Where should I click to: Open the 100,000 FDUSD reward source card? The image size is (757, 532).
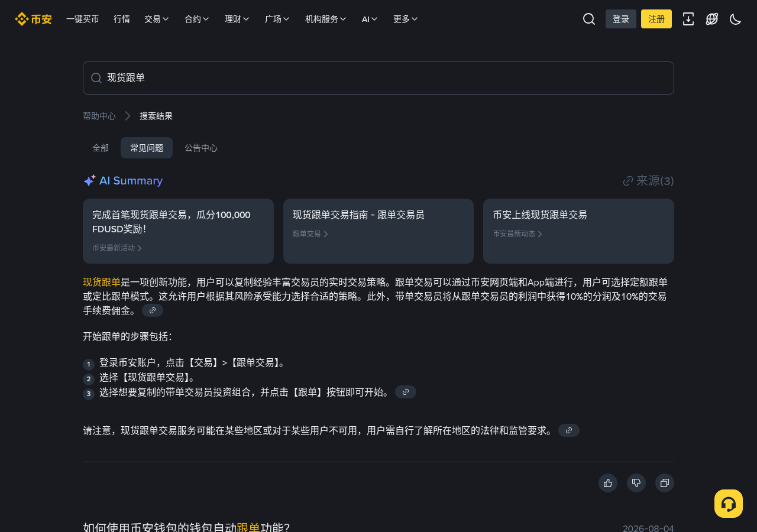(x=178, y=231)
